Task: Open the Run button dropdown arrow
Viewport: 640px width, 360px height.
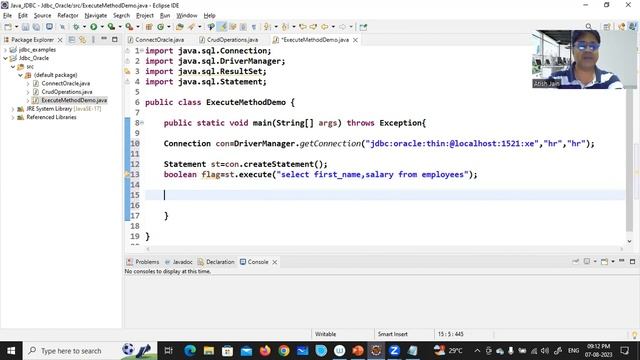Action: tap(102, 27)
